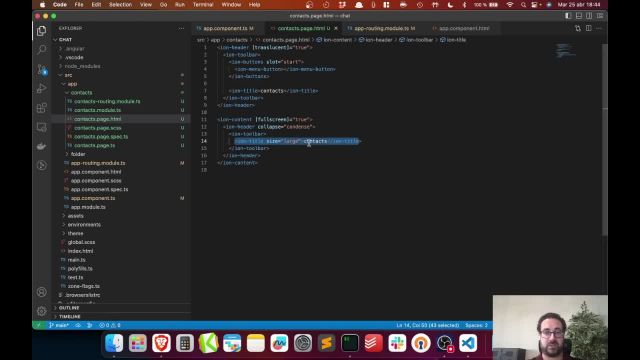Switch to app.component.ts tab
The image size is (640, 360).
point(225,28)
